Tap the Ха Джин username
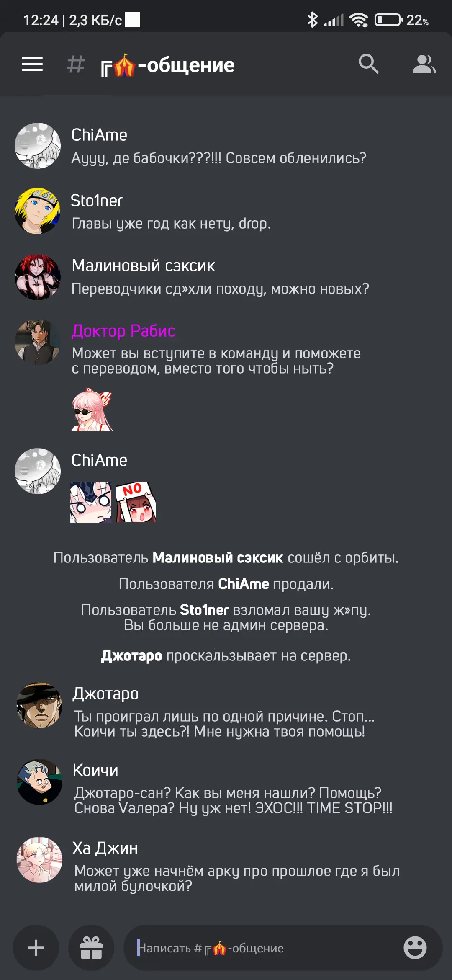Screen dimensions: 452x980 (x=105, y=848)
